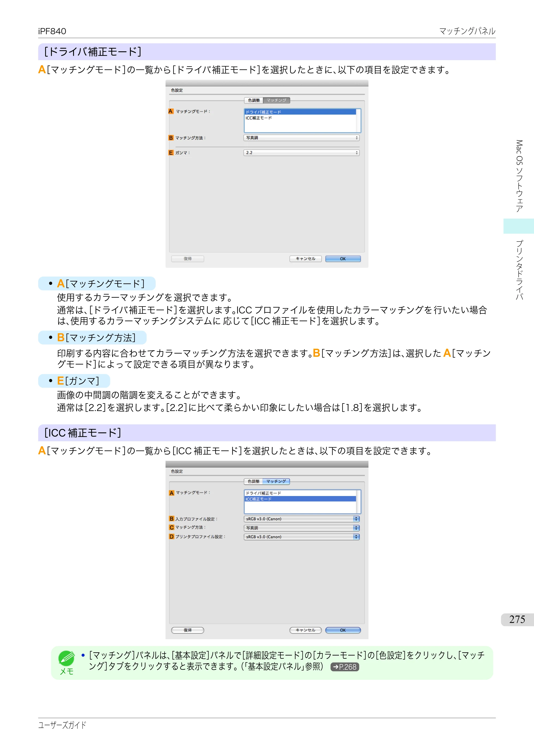Click the 色設定 title in lower dialog
This screenshot has height=756, width=534.
point(177,471)
